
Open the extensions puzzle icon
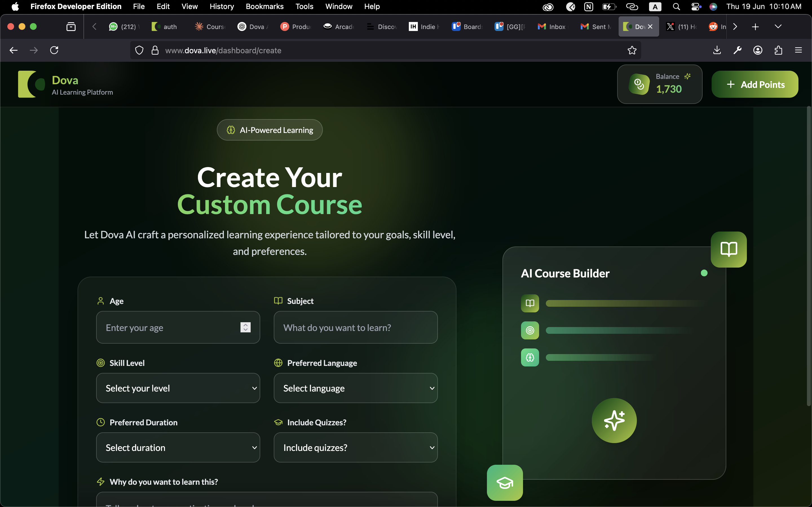(778, 50)
